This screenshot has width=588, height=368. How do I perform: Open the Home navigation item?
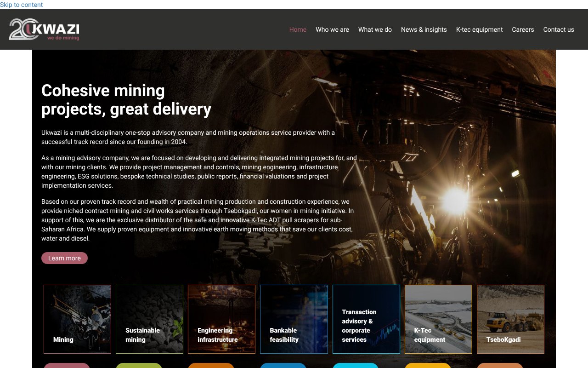tap(298, 29)
